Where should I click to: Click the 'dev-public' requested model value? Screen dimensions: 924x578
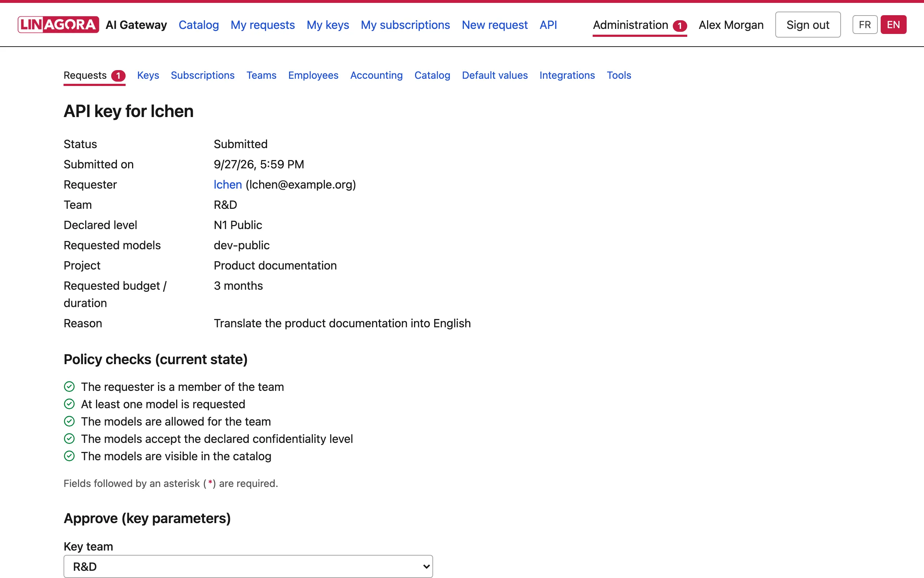tap(242, 245)
